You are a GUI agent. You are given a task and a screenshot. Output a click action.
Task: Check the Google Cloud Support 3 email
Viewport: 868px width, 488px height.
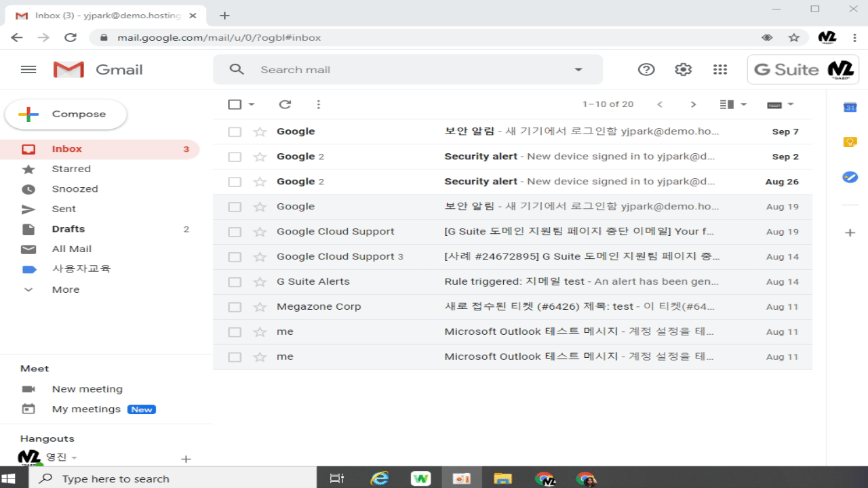point(235,257)
